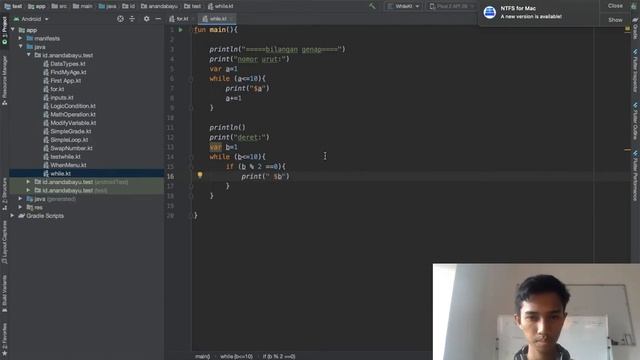Screen dimensions: 640x360
Task: Close the NTFS for Mac notification
Action: pos(615,6)
